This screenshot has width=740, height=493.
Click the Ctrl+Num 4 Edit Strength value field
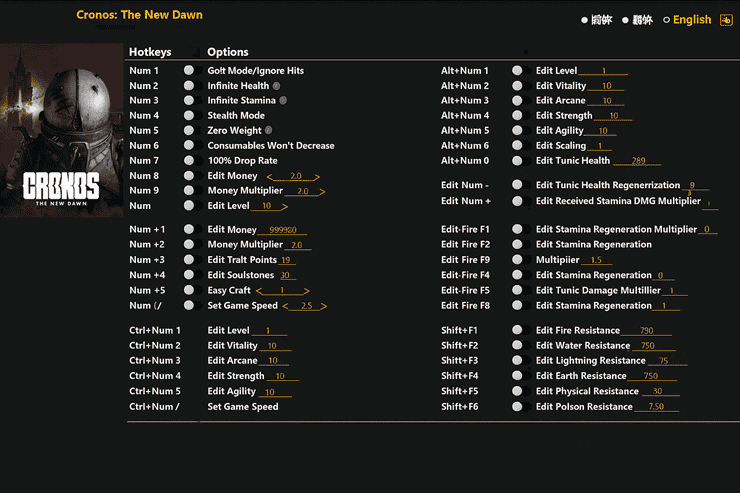282,376
